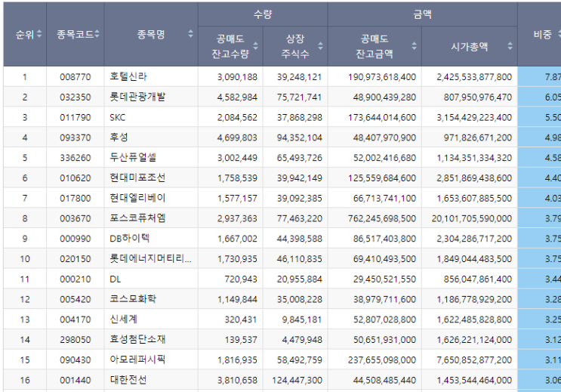Click the 금액 group header
This screenshot has height=392, width=561.
click(423, 14)
